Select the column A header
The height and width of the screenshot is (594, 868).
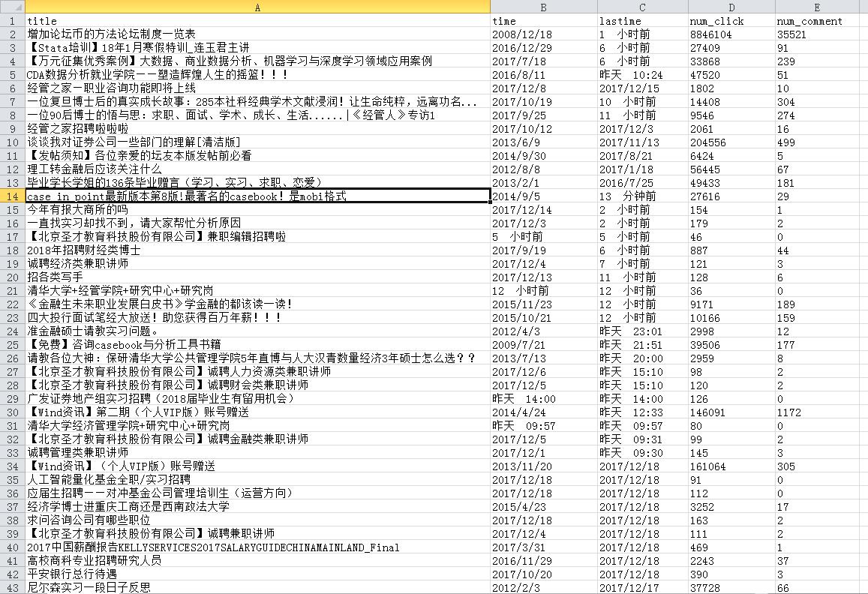click(257, 7)
